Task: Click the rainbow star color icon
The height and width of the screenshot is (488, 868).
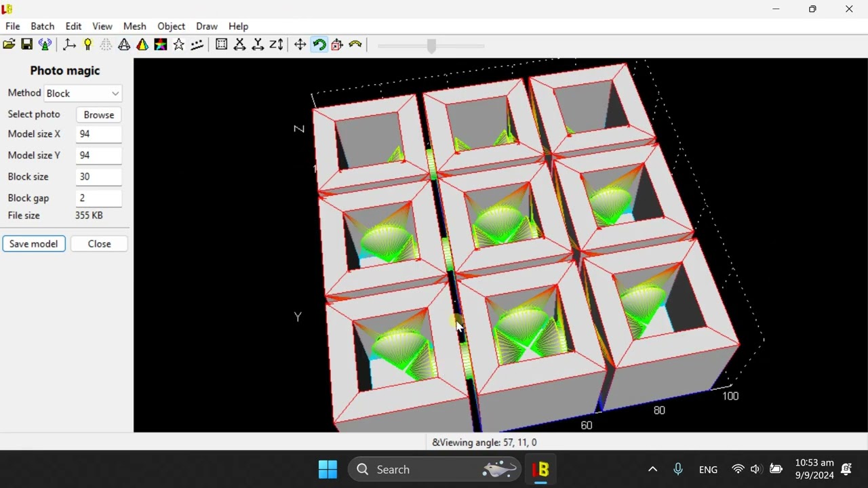Action: click(x=161, y=45)
